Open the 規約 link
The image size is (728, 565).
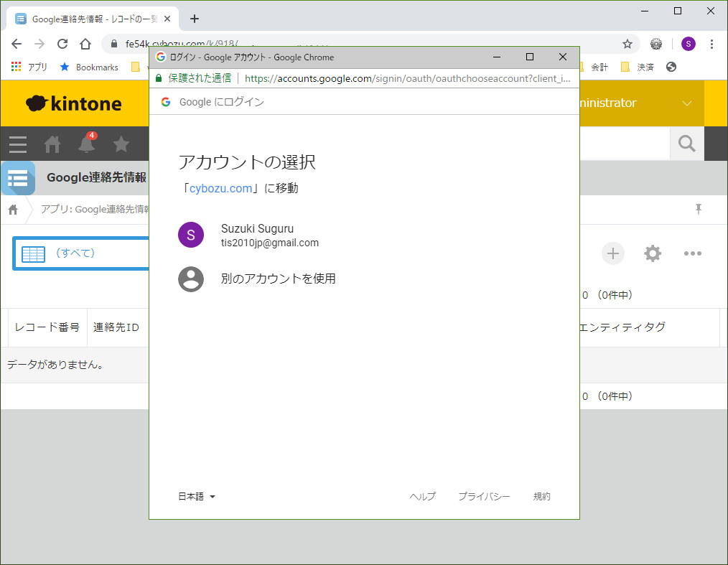pos(541,497)
